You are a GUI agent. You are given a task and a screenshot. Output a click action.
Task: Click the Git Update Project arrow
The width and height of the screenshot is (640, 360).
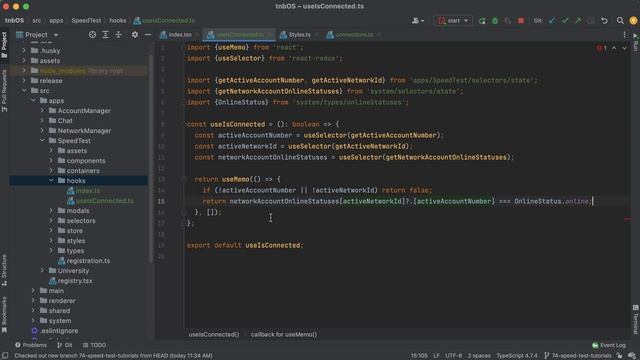pos(552,20)
